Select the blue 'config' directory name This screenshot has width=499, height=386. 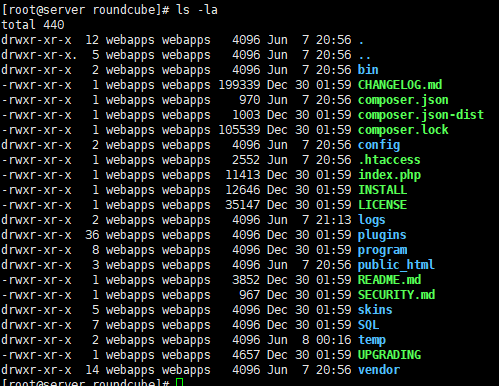[x=379, y=145]
